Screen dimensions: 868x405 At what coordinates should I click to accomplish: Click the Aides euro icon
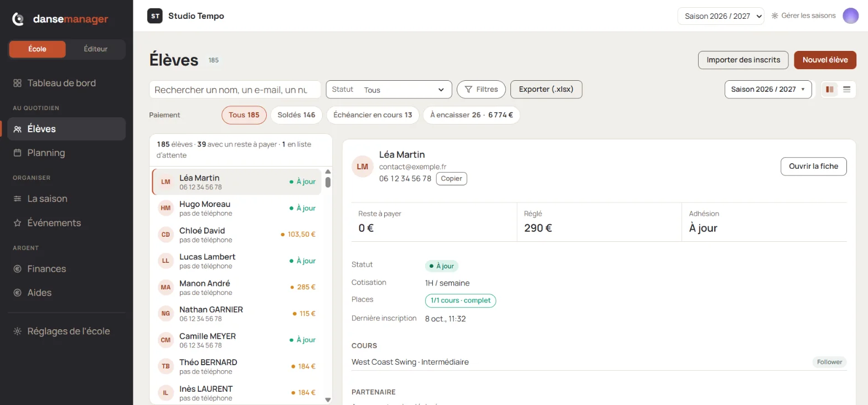18,293
